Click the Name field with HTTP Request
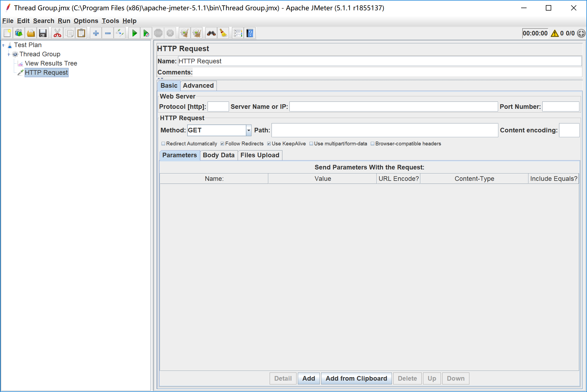Screen dimensions: 587x392 [380, 61]
